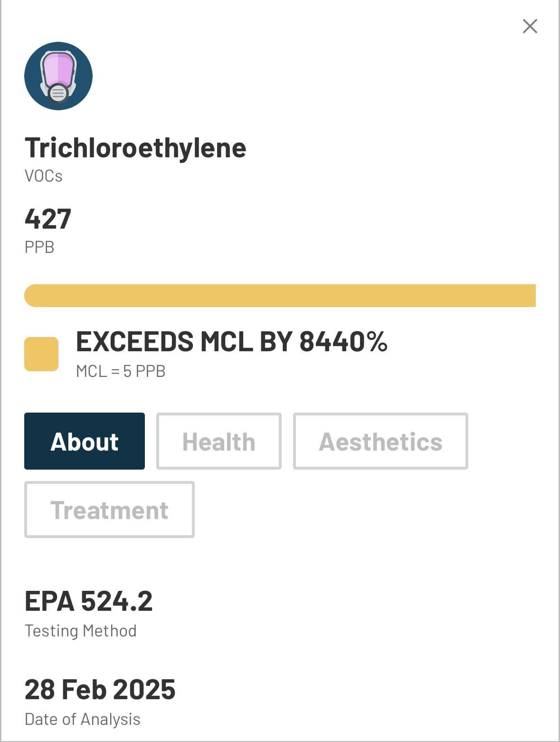Open the Treatment tab

[x=109, y=510]
